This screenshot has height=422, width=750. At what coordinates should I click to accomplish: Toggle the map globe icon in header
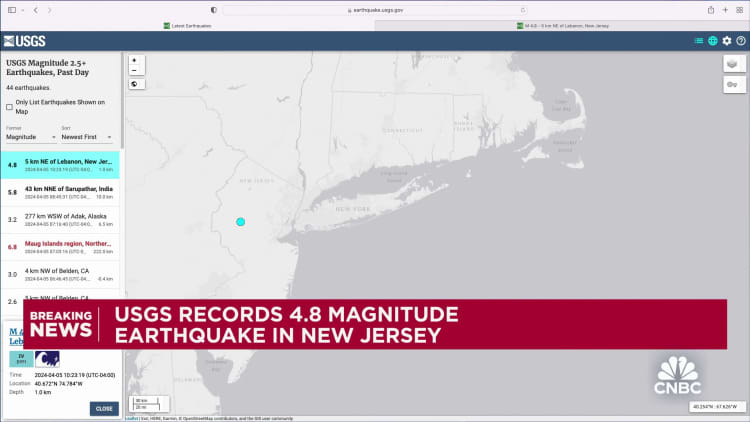pyautogui.click(x=713, y=41)
